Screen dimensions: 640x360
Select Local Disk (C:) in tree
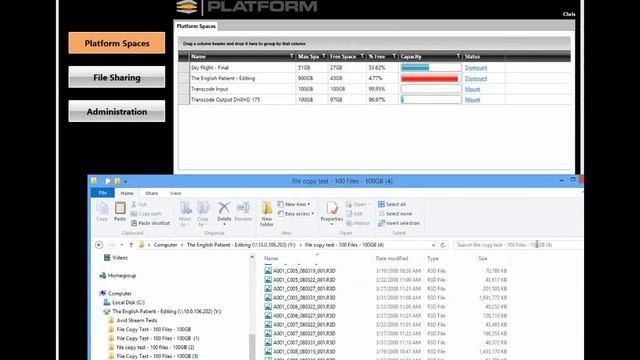(124, 302)
